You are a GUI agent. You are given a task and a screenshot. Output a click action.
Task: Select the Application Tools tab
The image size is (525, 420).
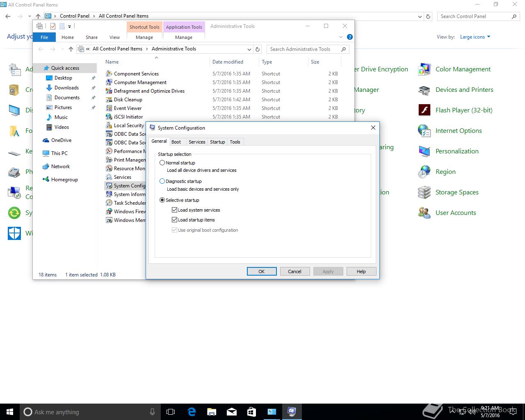[184, 27]
